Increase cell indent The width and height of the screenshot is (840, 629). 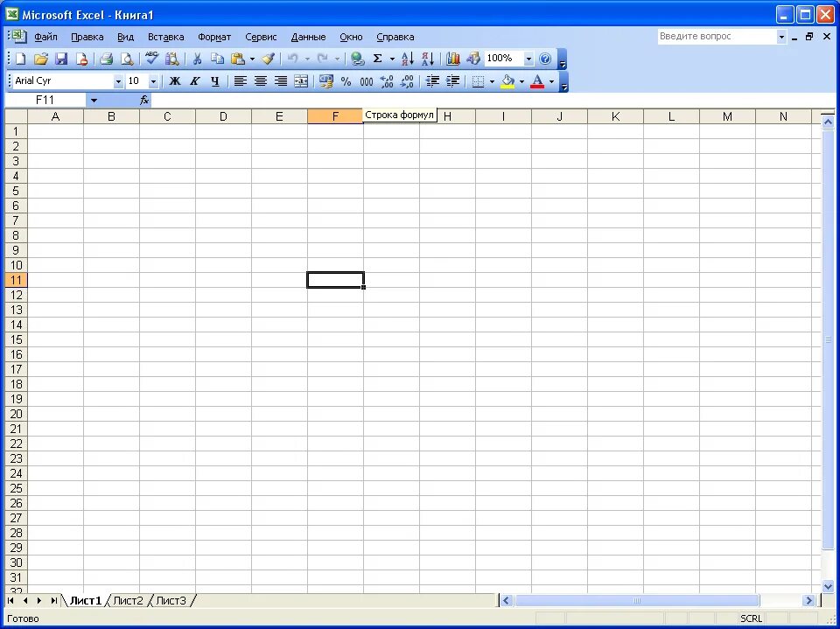[452, 80]
